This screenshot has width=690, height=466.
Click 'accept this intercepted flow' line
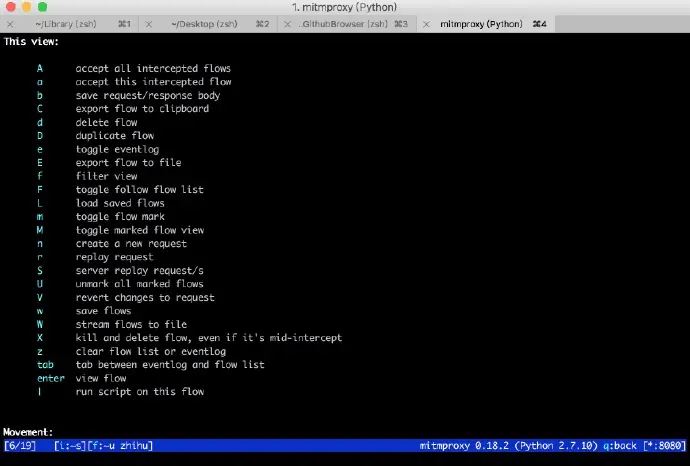[x=153, y=82]
